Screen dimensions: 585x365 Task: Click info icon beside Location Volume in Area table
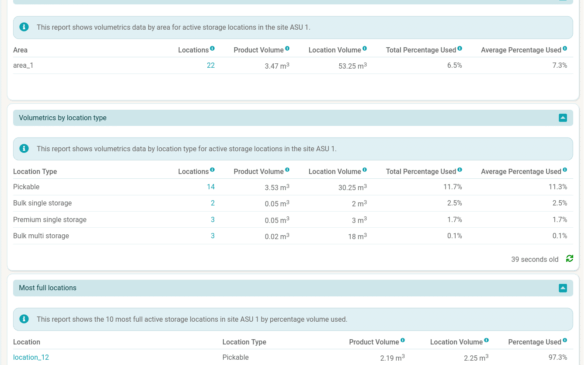(x=365, y=48)
